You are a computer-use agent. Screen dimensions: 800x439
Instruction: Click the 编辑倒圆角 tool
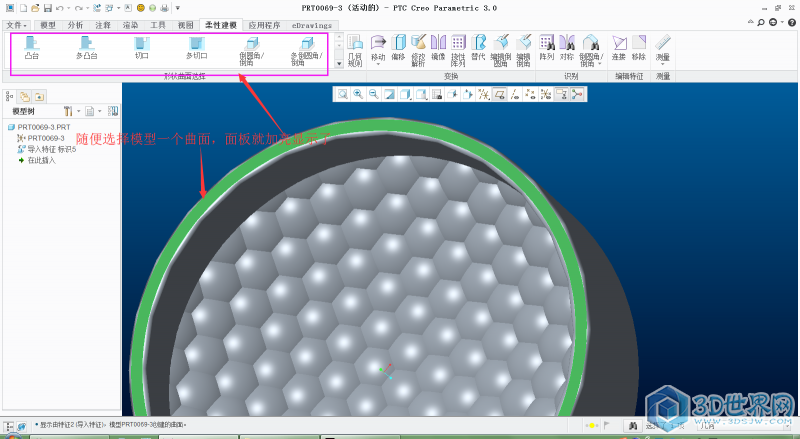pyautogui.click(x=501, y=51)
